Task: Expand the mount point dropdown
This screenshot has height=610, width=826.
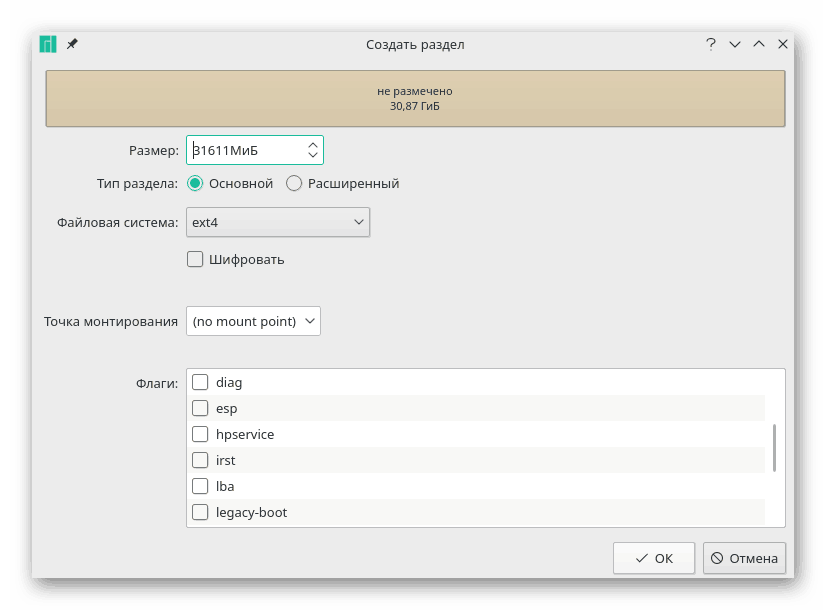Action: pyautogui.click(x=253, y=321)
